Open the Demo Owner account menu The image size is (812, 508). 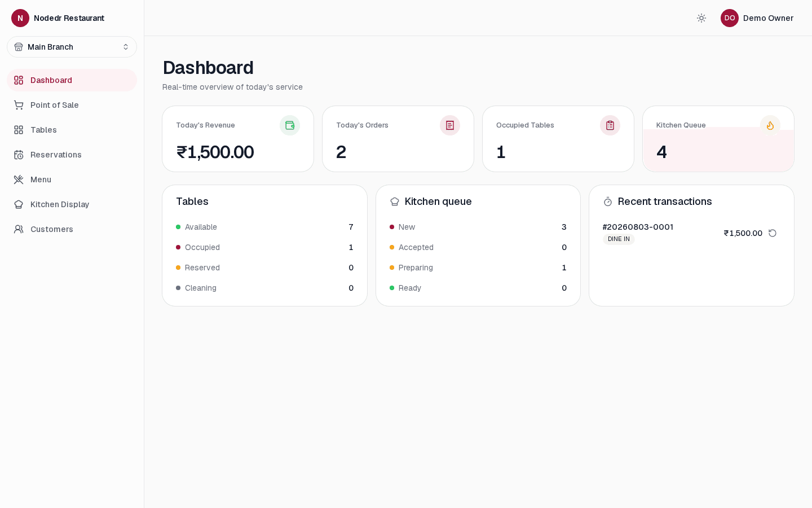(x=757, y=18)
